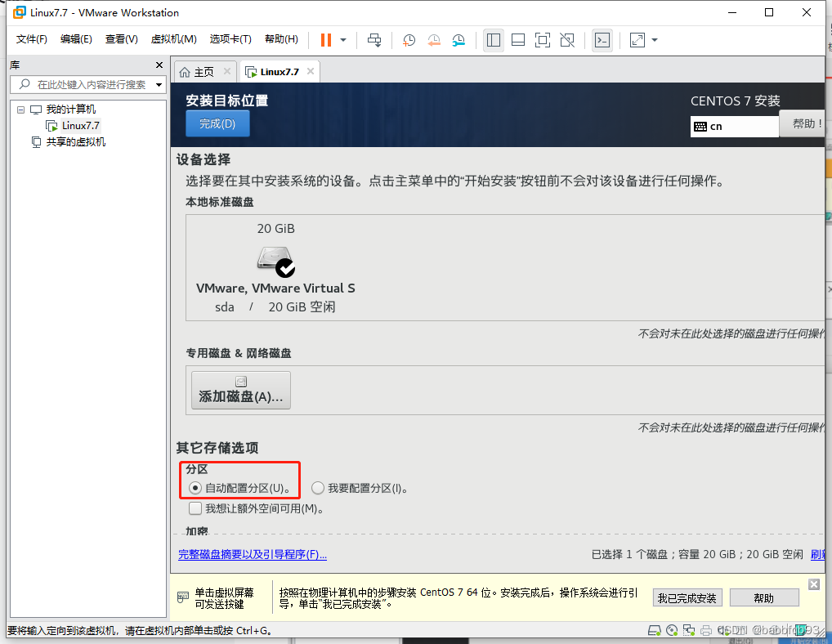Click the VMware Workstation title bar logo
This screenshot has height=644, width=832.
[20, 12]
